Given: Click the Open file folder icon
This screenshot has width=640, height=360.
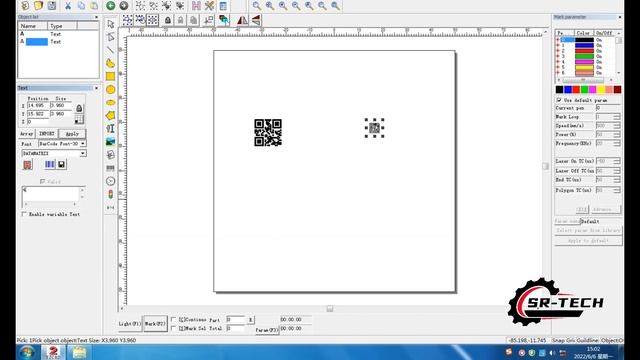Looking at the screenshot, I should click(38, 6).
